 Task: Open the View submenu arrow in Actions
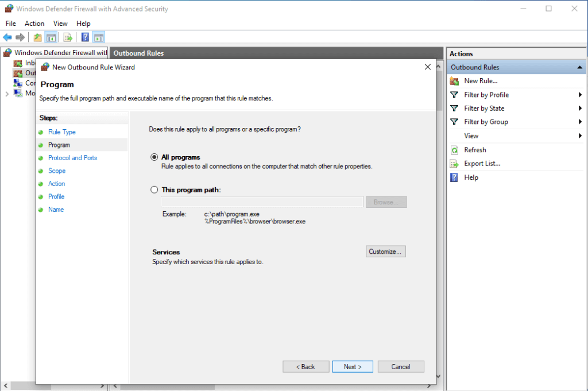click(580, 136)
